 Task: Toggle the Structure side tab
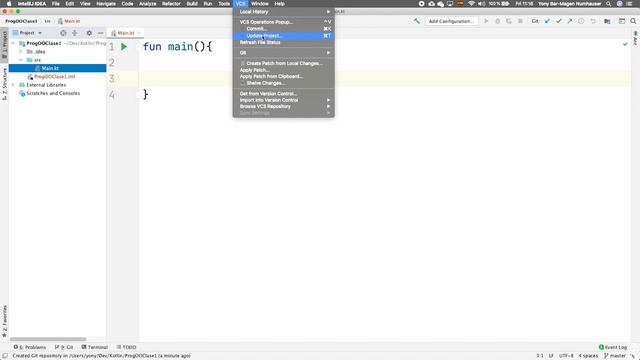(x=4, y=84)
